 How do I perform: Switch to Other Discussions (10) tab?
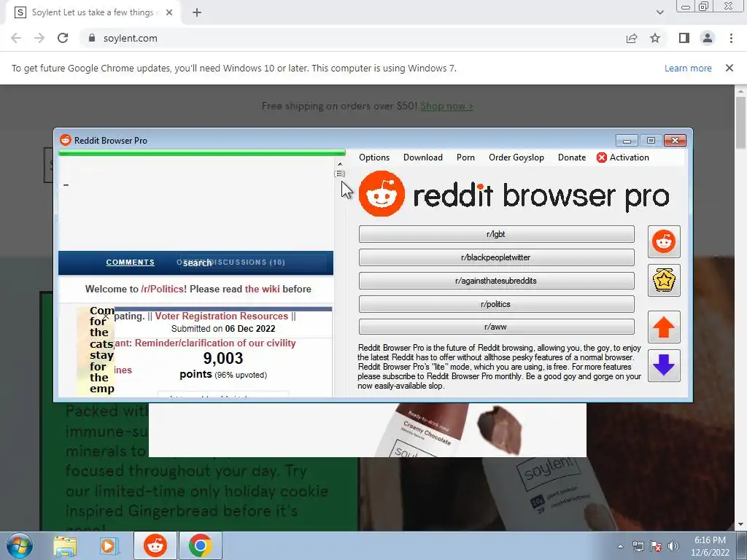coord(231,262)
